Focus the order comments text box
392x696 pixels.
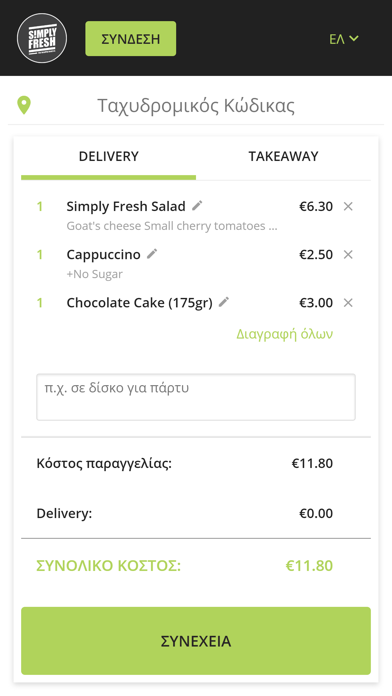(196, 397)
